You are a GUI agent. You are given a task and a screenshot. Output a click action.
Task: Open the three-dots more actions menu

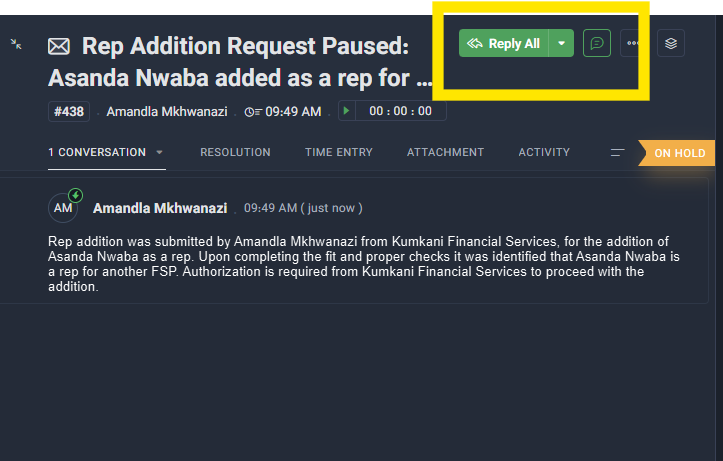(633, 43)
